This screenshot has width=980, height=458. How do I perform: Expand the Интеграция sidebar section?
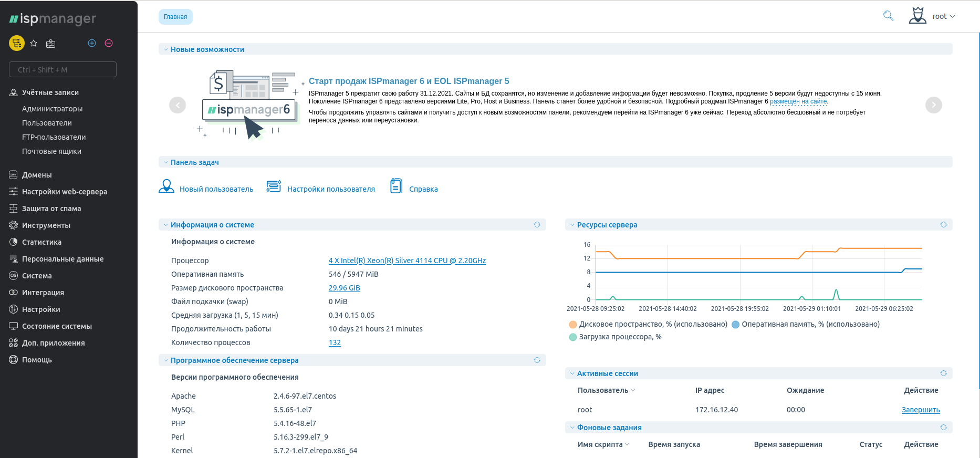tap(43, 293)
